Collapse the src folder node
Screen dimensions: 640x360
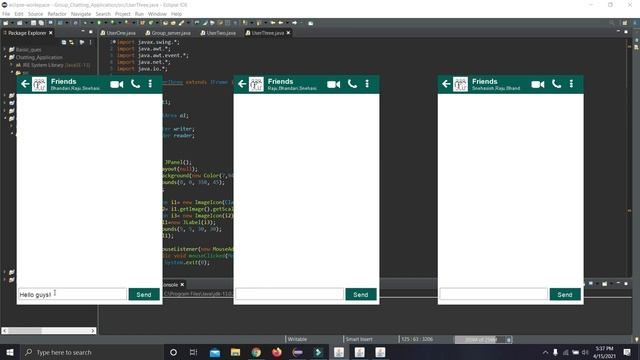click(x=12, y=72)
